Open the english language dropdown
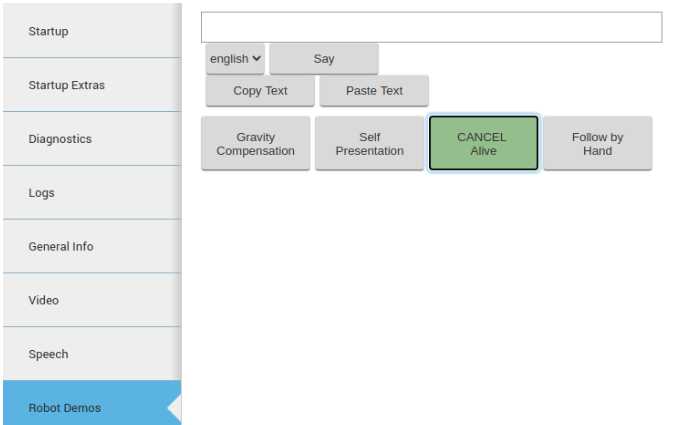 235,58
